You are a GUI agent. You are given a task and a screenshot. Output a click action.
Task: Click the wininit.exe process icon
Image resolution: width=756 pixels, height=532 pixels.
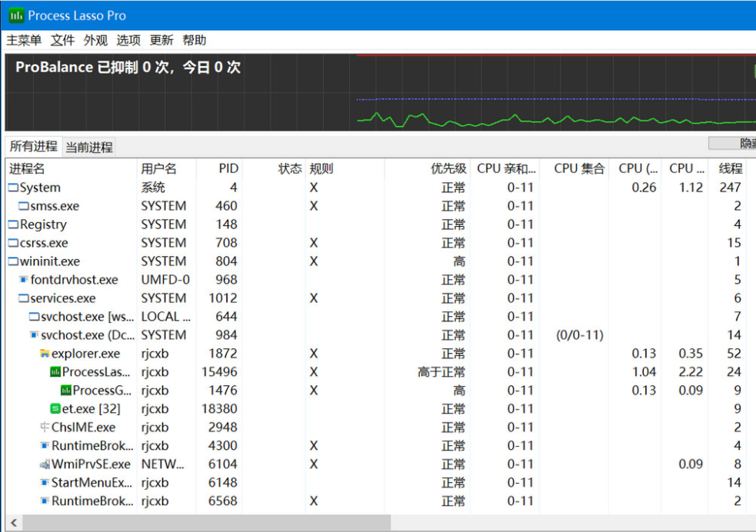click(x=14, y=261)
